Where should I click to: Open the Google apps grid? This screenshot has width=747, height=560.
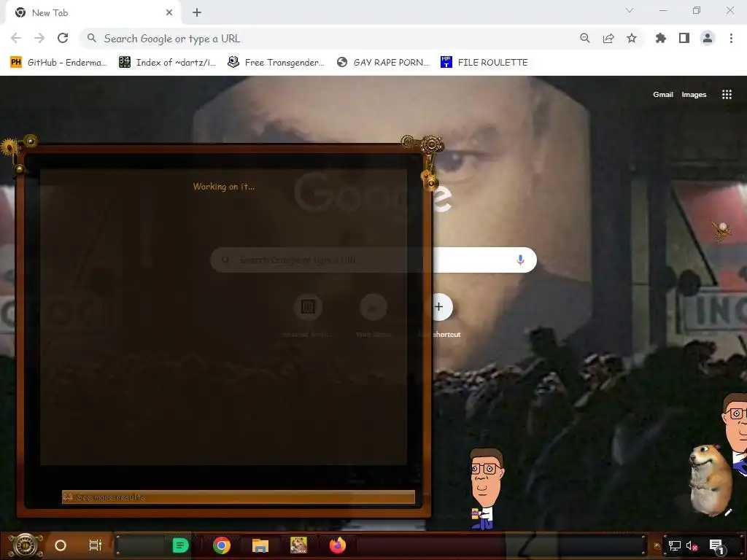click(x=727, y=94)
